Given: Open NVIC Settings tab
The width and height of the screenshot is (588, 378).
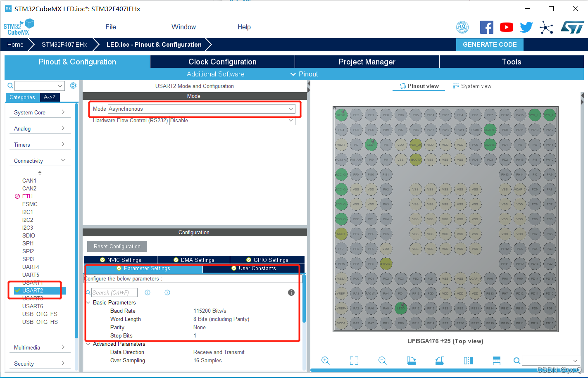Looking at the screenshot, I should point(120,260).
